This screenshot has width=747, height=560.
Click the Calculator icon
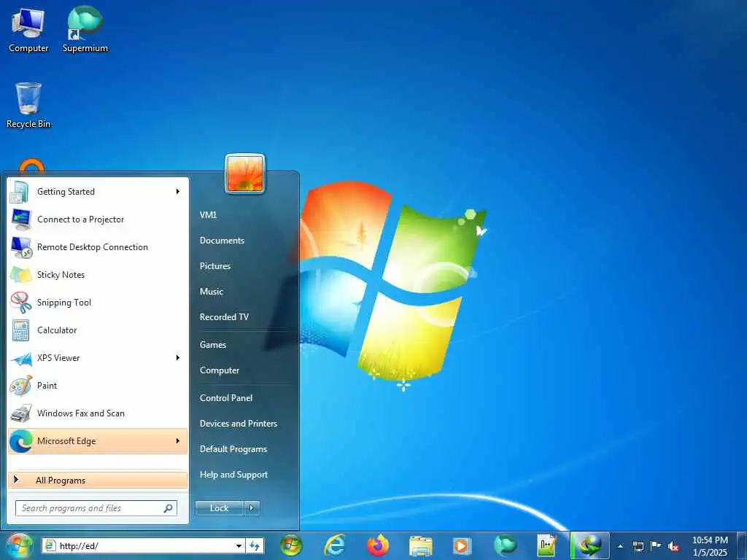coord(21,330)
